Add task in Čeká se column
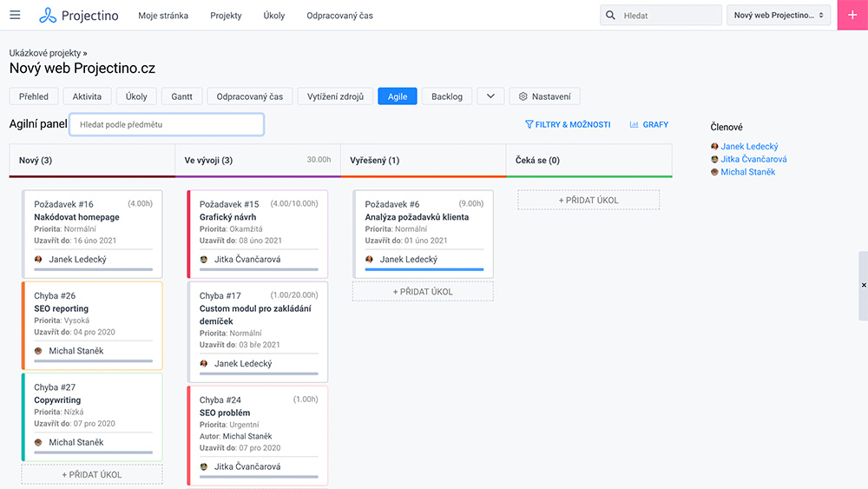 pyautogui.click(x=589, y=200)
